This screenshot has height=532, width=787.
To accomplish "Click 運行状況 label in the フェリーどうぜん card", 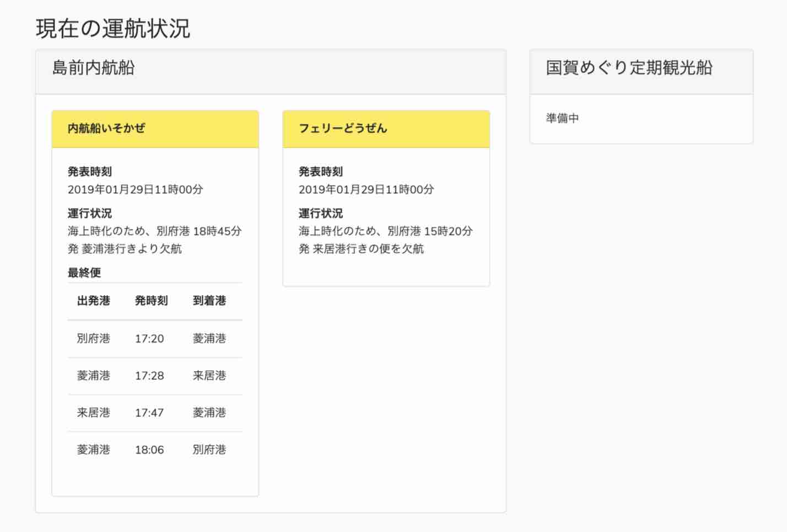I will tap(321, 214).
